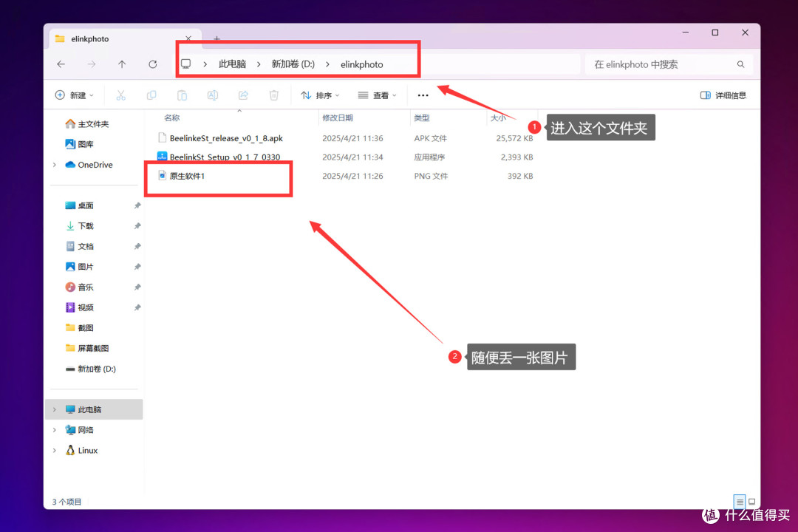Viewport: 798px width, 532px height.
Task: Open 音乐 music in the sidebar
Action: 86,287
